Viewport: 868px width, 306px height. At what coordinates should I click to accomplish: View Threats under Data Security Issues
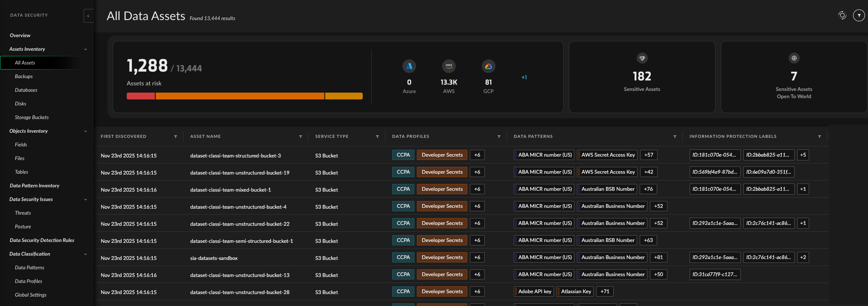[23, 213]
